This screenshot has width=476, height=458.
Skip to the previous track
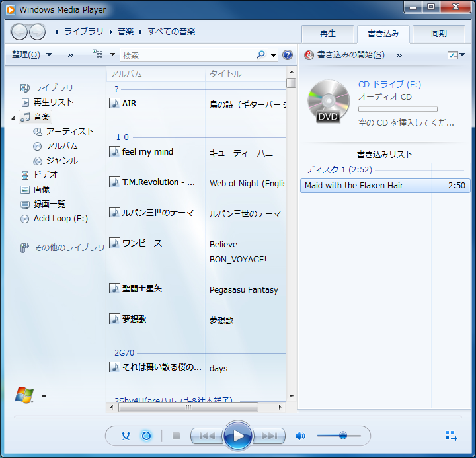(x=208, y=436)
